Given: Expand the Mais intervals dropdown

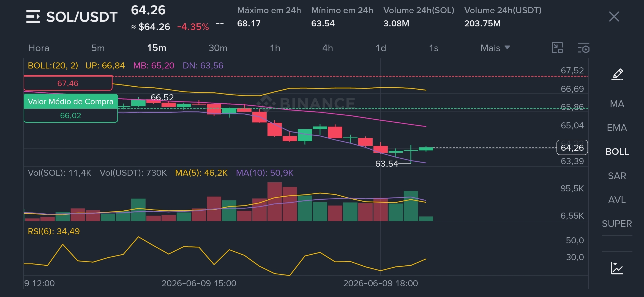Looking at the screenshot, I should [x=495, y=48].
